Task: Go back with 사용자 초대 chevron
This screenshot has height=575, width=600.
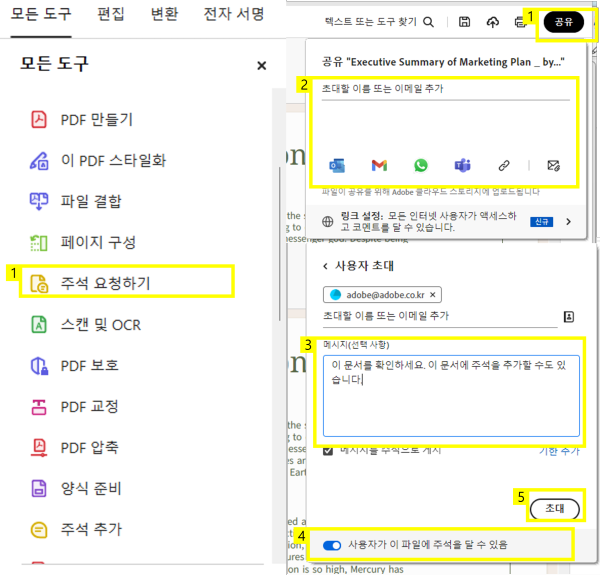Action: point(325,266)
